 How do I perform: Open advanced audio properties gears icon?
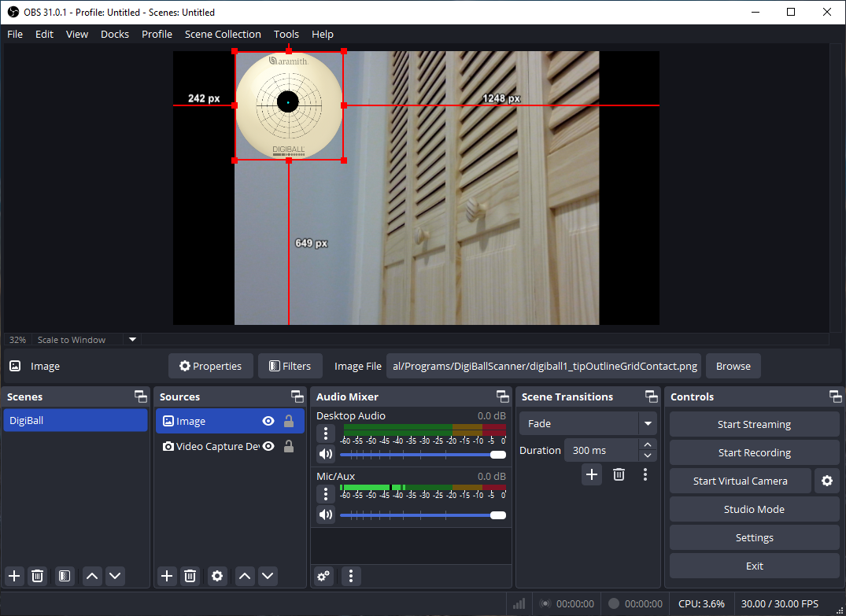pyautogui.click(x=323, y=576)
